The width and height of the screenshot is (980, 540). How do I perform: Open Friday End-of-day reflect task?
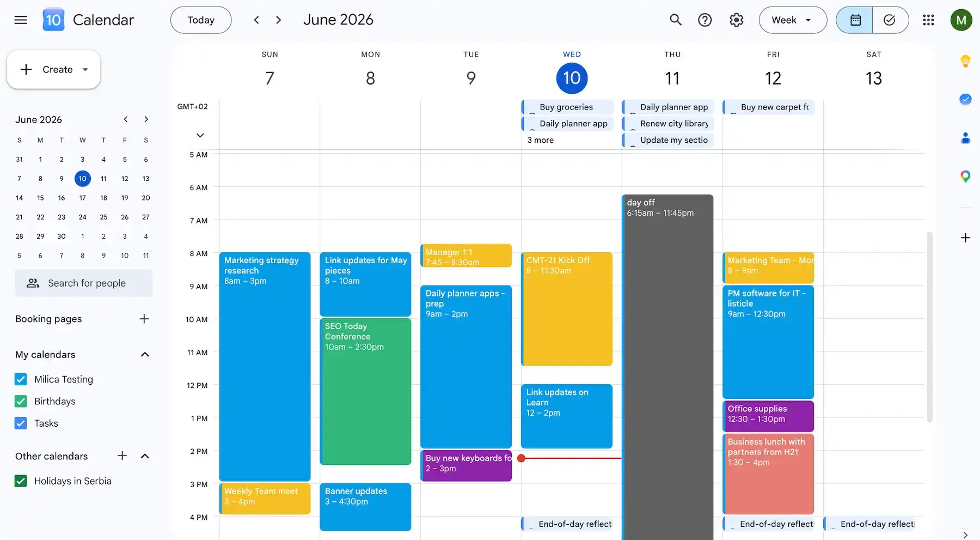click(x=768, y=524)
